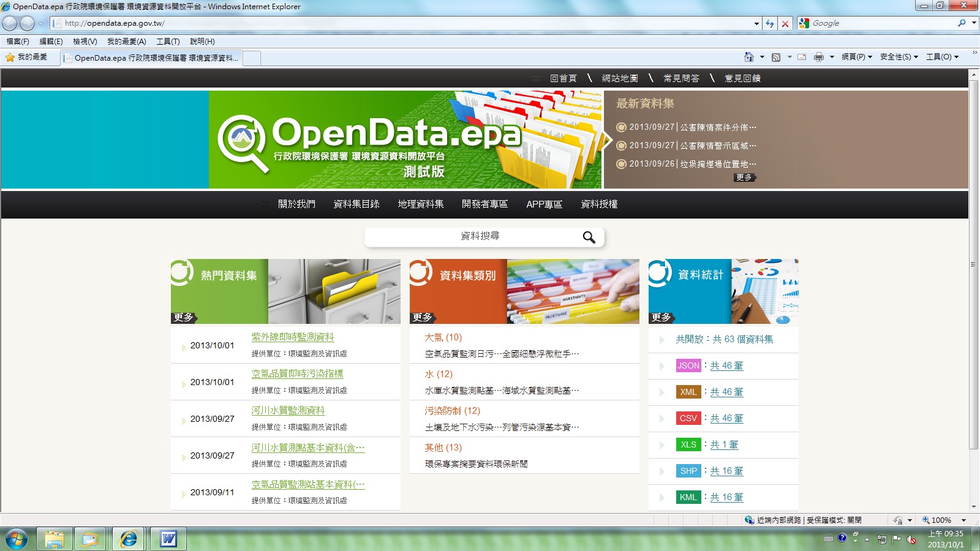Image resolution: width=980 pixels, height=551 pixels.
Task: Open the 工具(T) menu
Action: (x=168, y=42)
